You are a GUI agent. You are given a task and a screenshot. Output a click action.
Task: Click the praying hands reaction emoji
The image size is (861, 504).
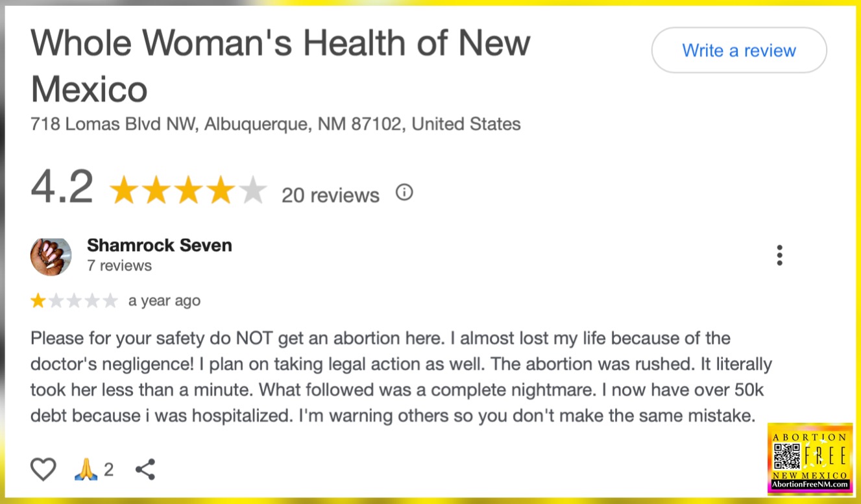(x=86, y=469)
